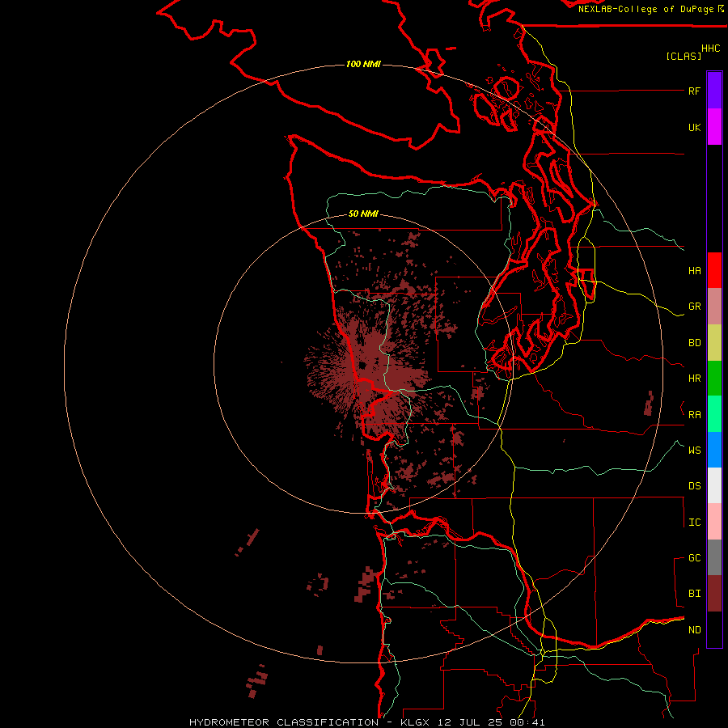
Task: Click the "GR" legend label
Action: tap(694, 307)
